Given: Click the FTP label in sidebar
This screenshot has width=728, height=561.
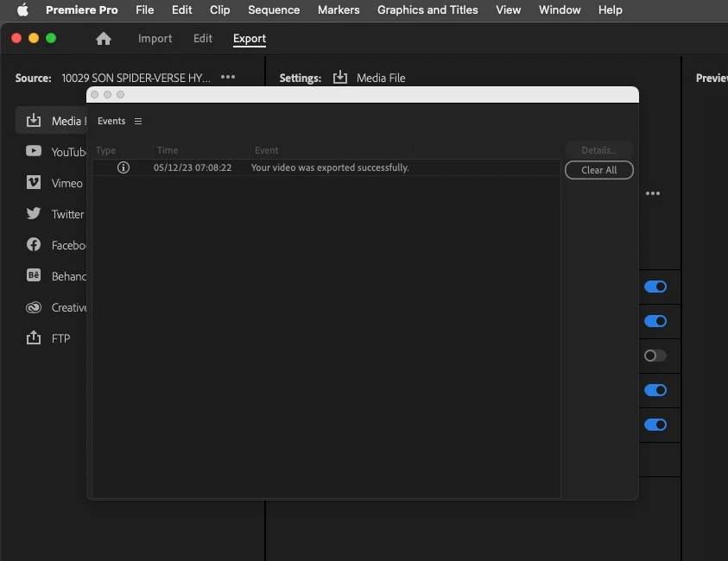Looking at the screenshot, I should 60,338.
